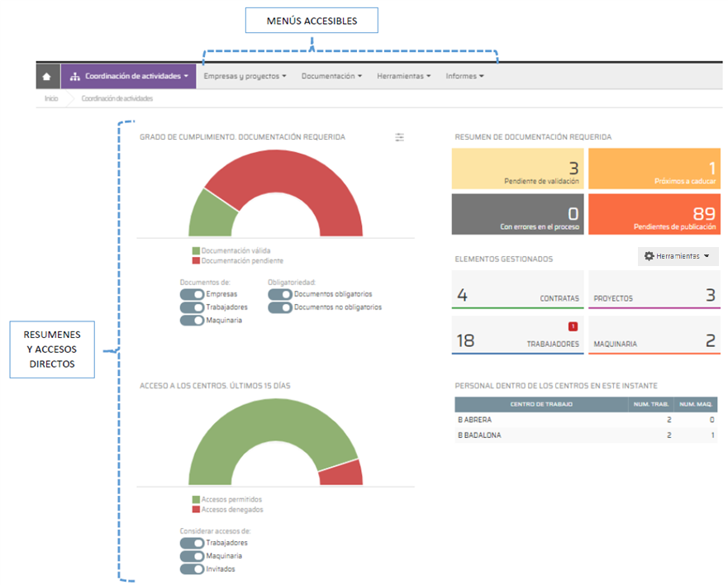Open the Herramientas menu in top navigation
728x585 pixels.
coord(404,77)
